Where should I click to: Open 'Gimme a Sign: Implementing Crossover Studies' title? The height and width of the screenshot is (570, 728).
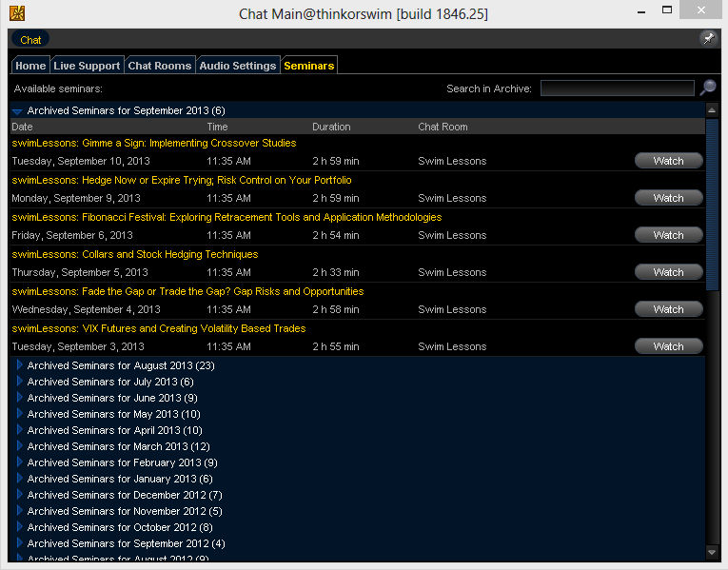click(x=154, y=143)
